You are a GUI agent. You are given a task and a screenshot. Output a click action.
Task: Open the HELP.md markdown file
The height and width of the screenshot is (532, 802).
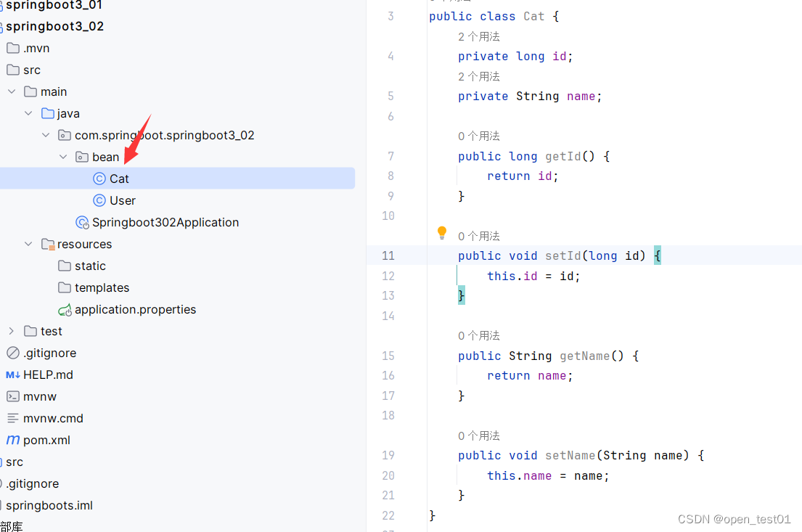(x=45, y=375)
